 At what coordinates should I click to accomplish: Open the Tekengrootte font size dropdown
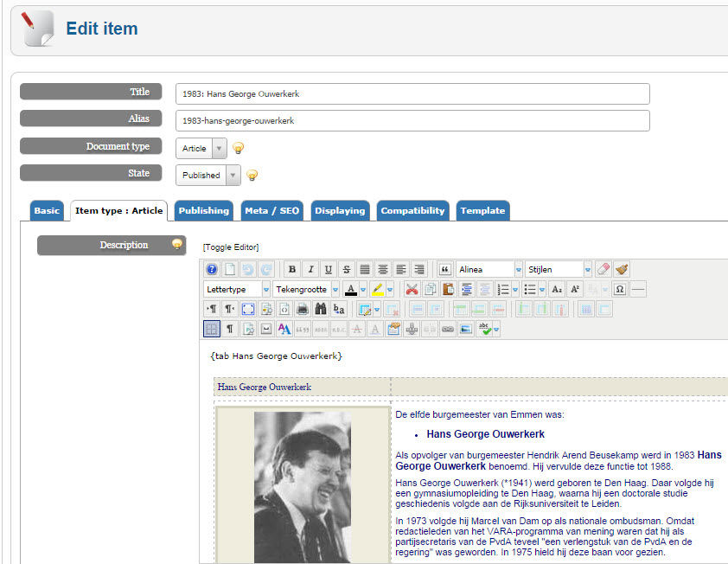tap(306, 290)
